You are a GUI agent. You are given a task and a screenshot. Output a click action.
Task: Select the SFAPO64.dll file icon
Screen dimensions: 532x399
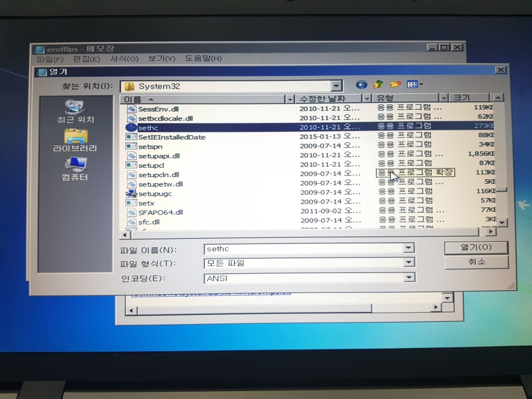pyautogui.click(x=131, y=212)
